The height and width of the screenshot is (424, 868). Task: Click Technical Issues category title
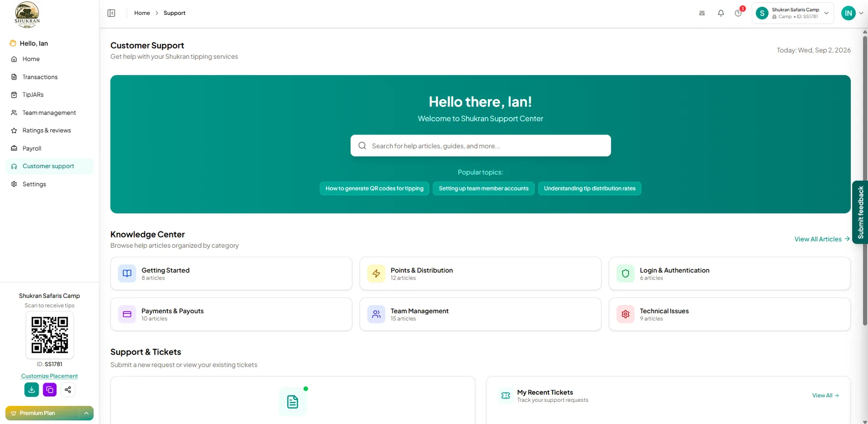664,311
